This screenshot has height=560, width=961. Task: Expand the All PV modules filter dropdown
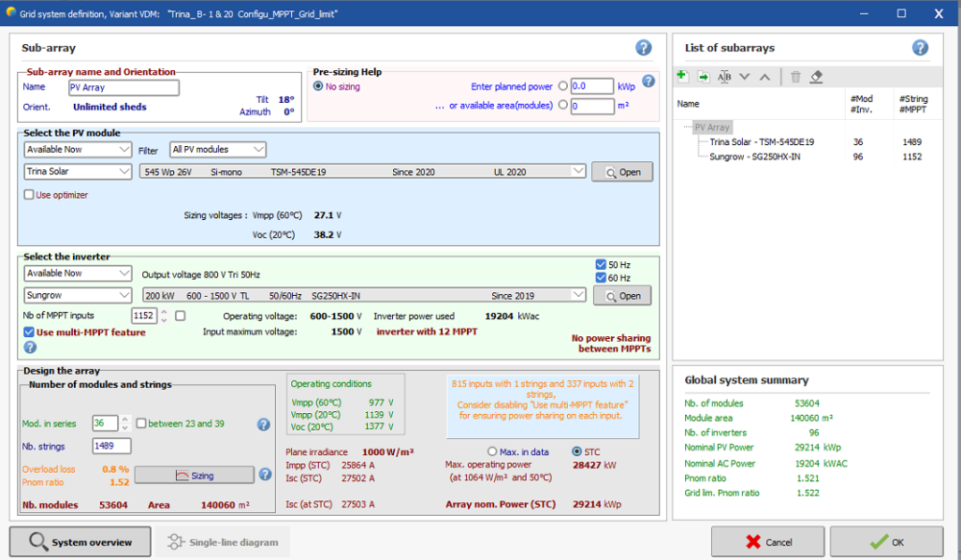pyautogui.click(x=217, y=150)
